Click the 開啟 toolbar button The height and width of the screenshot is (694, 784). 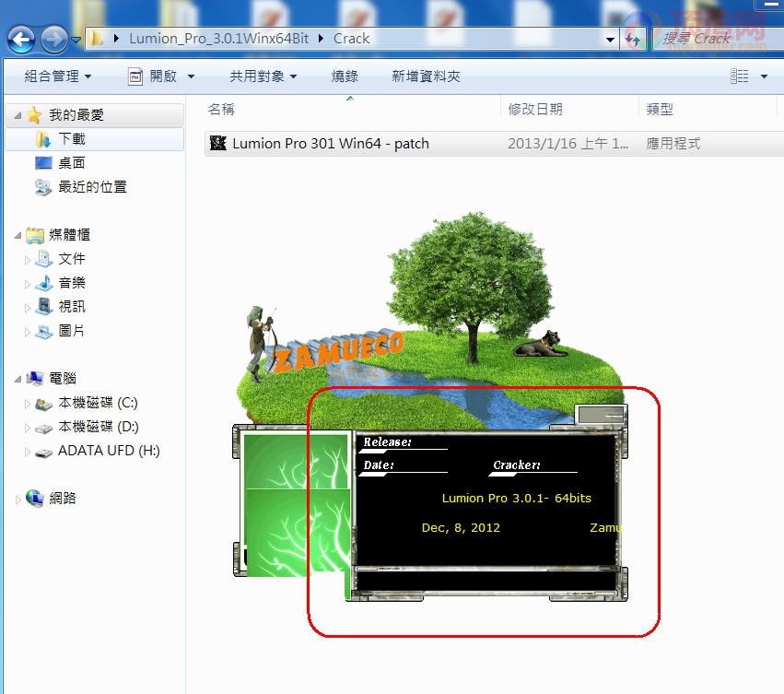pos(153,76)
